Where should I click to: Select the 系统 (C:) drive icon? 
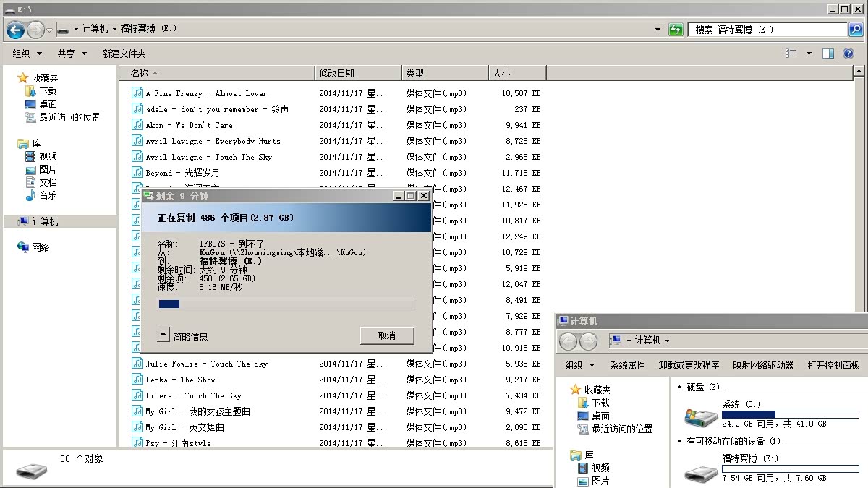[701, 416]
